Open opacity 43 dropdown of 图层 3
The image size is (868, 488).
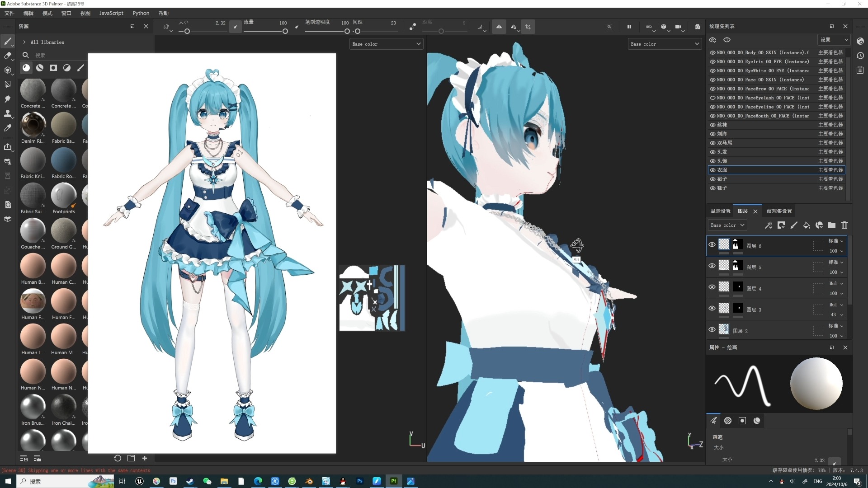coord(836,315)
